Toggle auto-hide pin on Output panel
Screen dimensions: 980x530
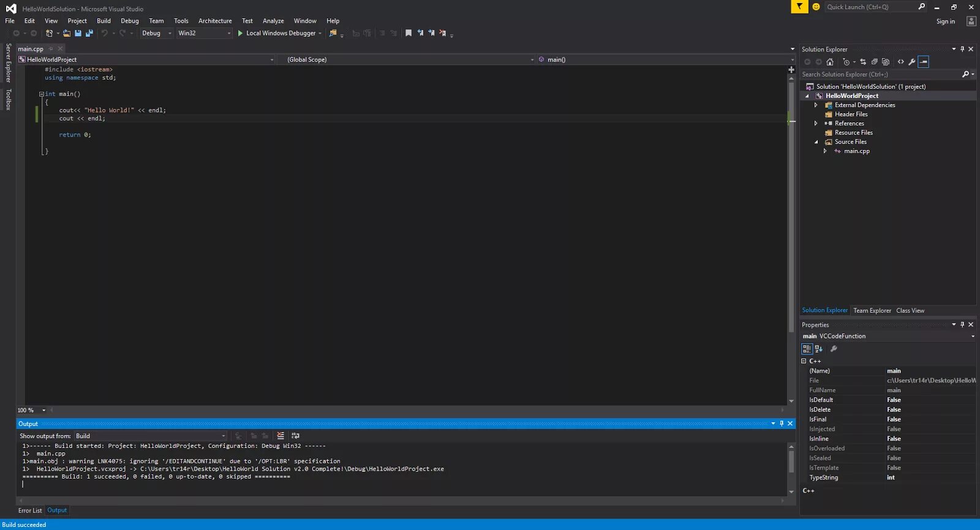click(782, 424)
